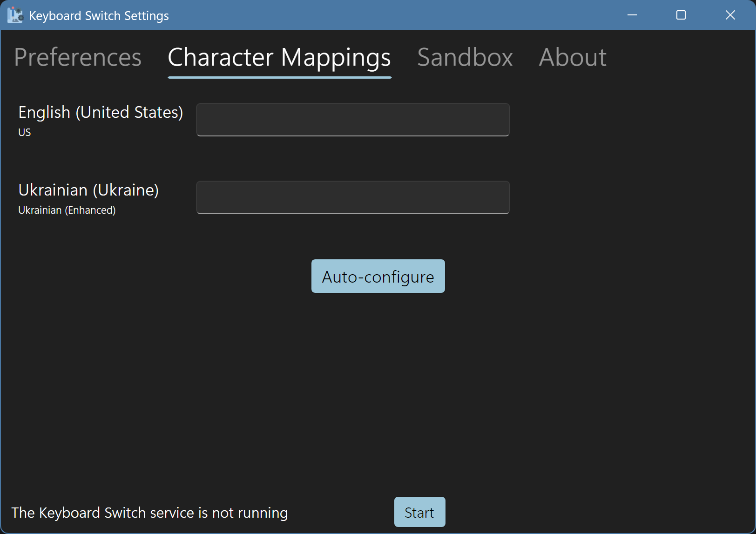
Task: Click the Auto-configure button
Action: coord(378,276)
